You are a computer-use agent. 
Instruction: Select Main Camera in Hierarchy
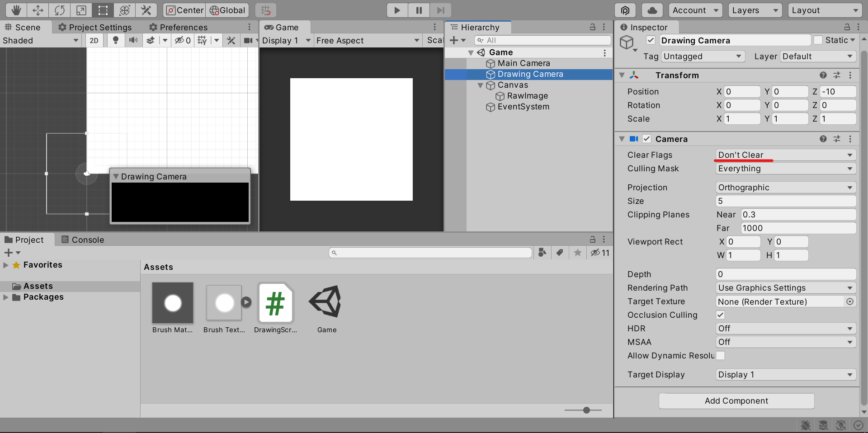click(x=524, y=63)
